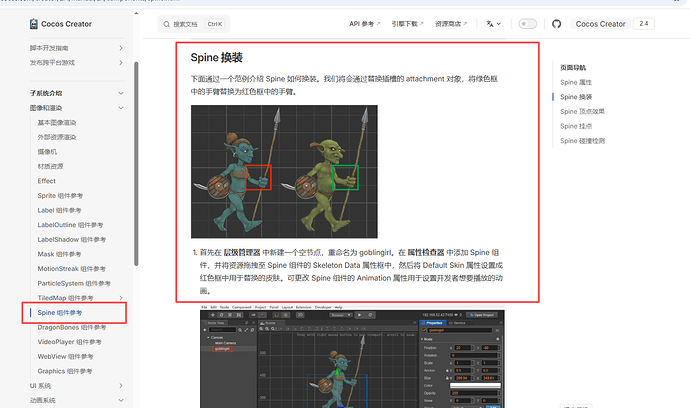Jump to Spine 换装 in page navigation
Image resolution: width=690 pixels, height=408 pixels.
pyautogui.click(x=576, y=97)
